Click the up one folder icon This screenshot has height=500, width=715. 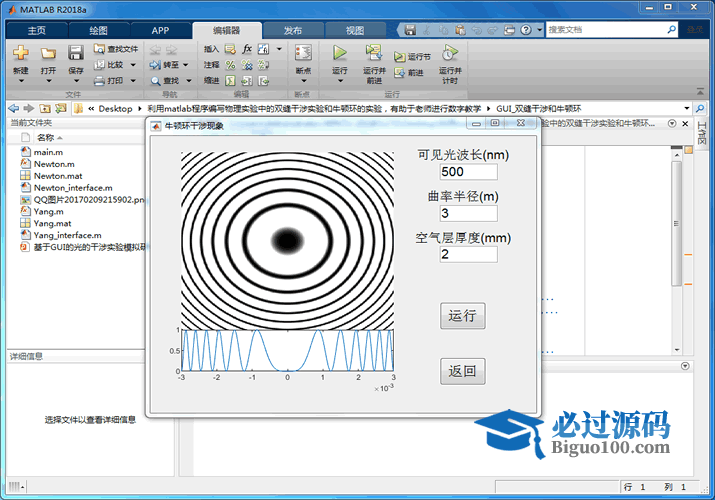point(45,108)
